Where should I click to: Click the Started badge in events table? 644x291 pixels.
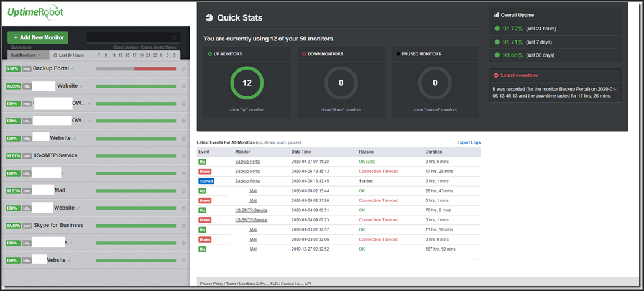click(206, 181)
